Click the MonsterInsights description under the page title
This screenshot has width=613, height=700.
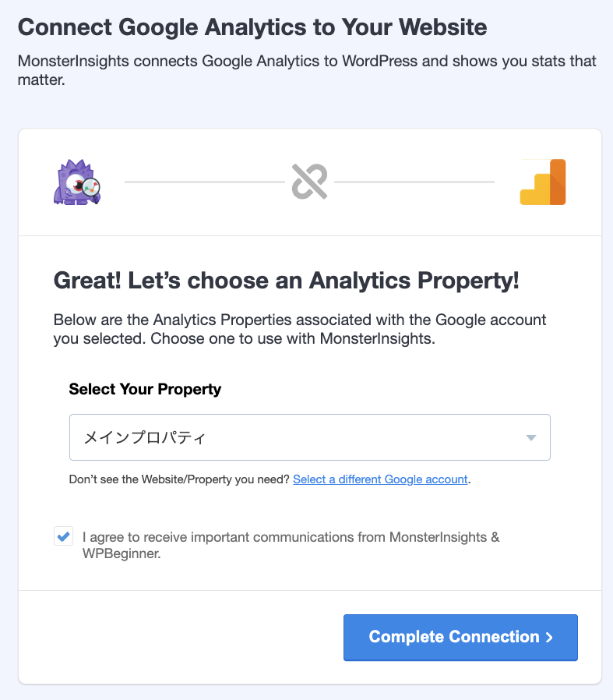coord(306,71)
